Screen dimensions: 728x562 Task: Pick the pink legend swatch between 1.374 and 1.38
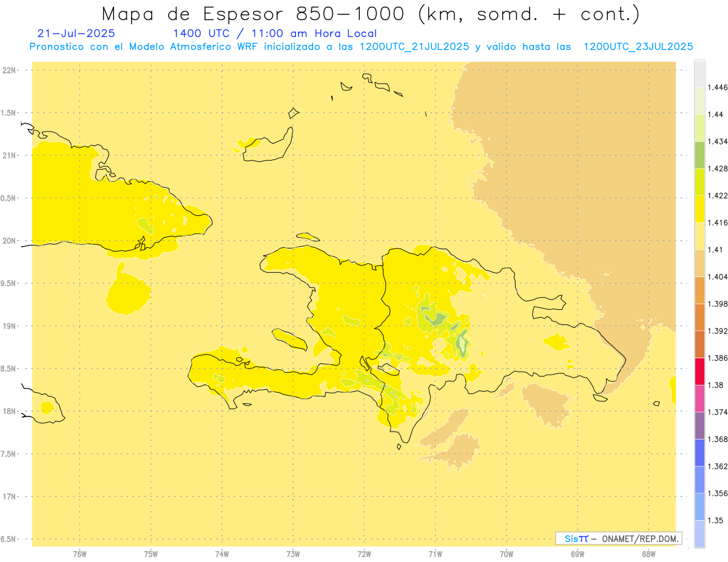click(700, 398)
